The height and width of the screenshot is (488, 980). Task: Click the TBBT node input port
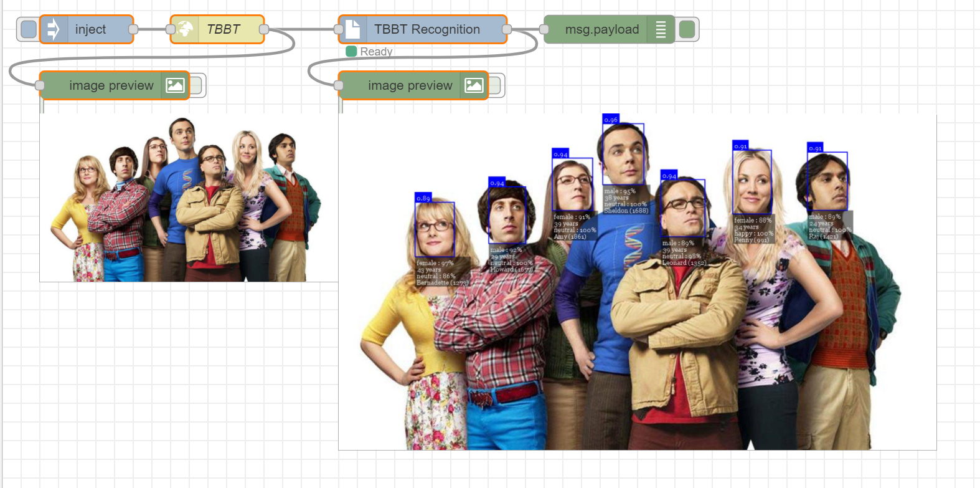171,29
